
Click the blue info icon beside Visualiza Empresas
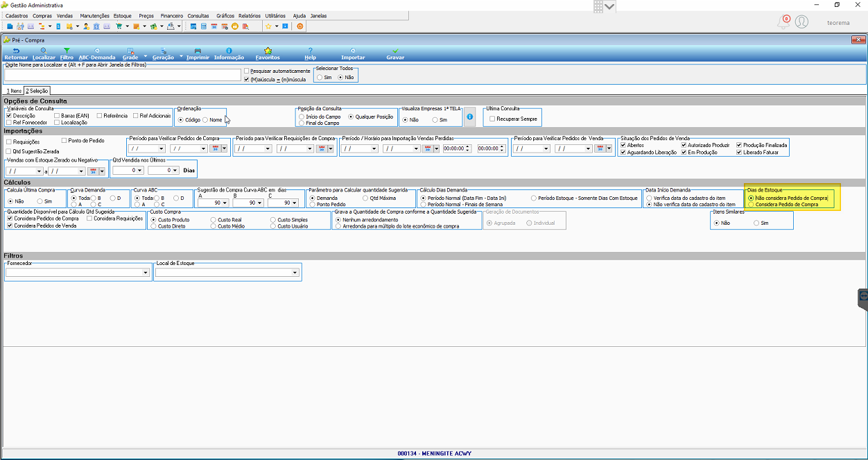[x=469, y=117]
